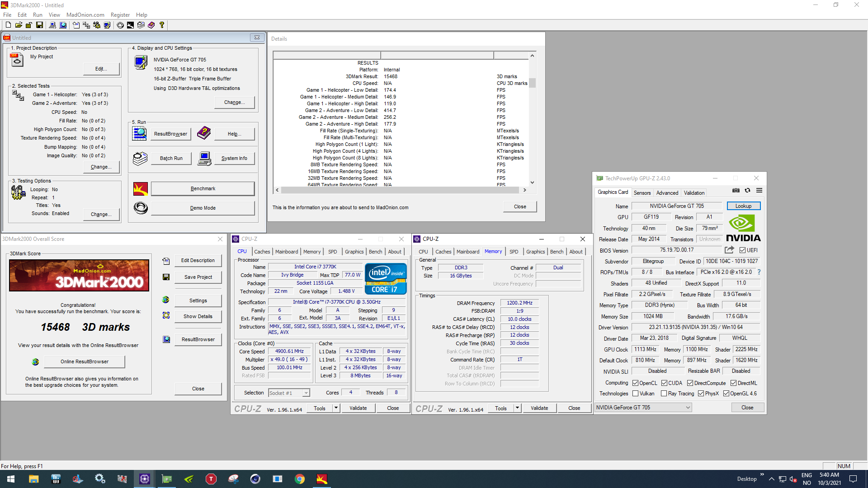Click the Save floppy disk toolbar icon

point(39,25)
